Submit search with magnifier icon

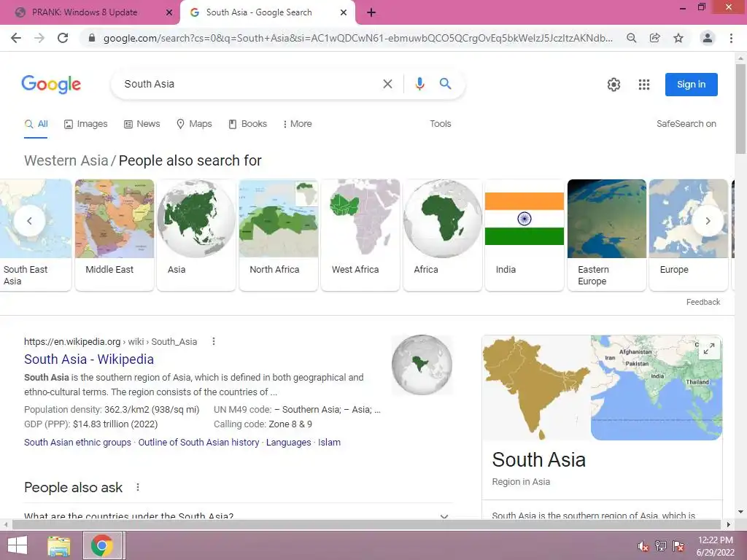coord(446,84)
